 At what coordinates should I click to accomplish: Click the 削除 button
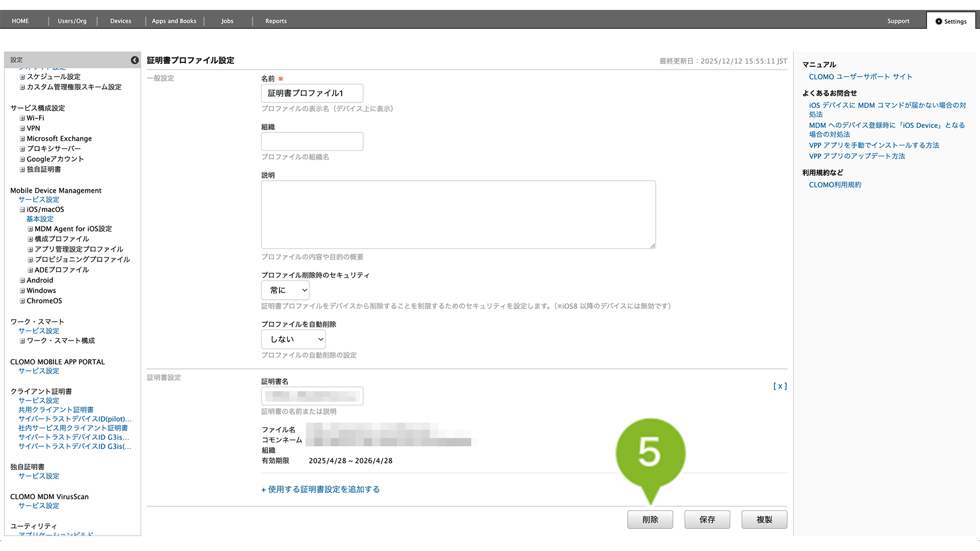pos(650,520)
